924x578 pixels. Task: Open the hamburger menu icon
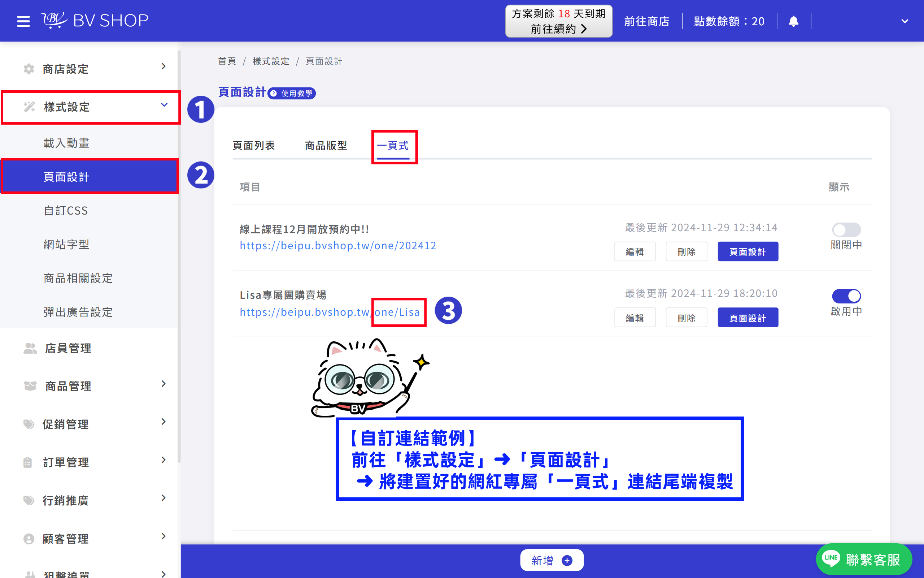(x=23, y=21)
